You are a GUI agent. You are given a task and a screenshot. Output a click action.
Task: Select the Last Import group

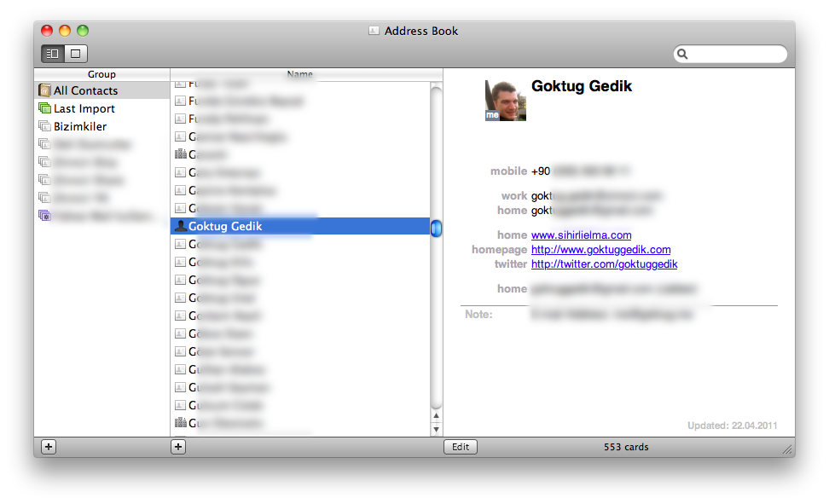84,108
